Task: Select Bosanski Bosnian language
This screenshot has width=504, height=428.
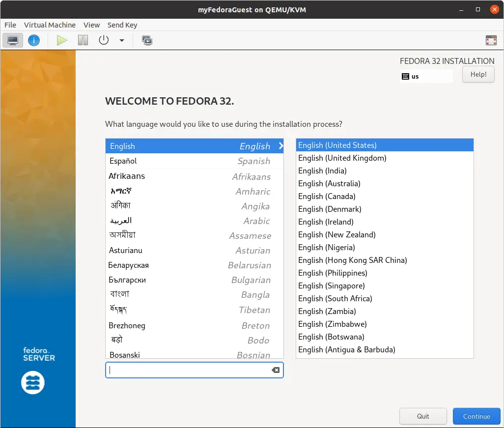Action: pos(195,354)
